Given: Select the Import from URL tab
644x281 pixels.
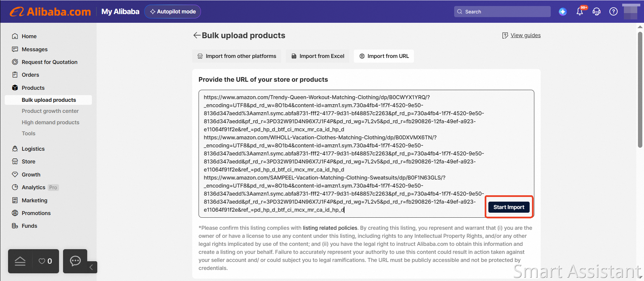Looking at the screenshot, I should pyautogui.click(x=384, y=56).
